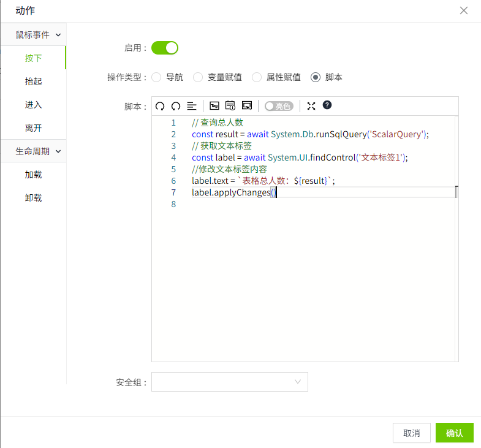This screenshot has height=448, width=481.
Task: Click the undo icon in script toolbar
Action: 160,106
